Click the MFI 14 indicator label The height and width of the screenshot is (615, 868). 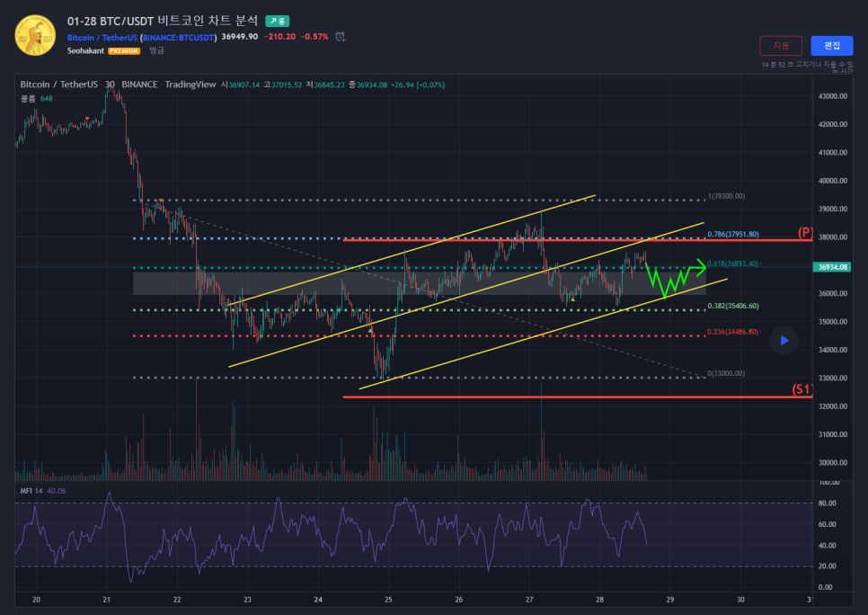coord(34,491)
